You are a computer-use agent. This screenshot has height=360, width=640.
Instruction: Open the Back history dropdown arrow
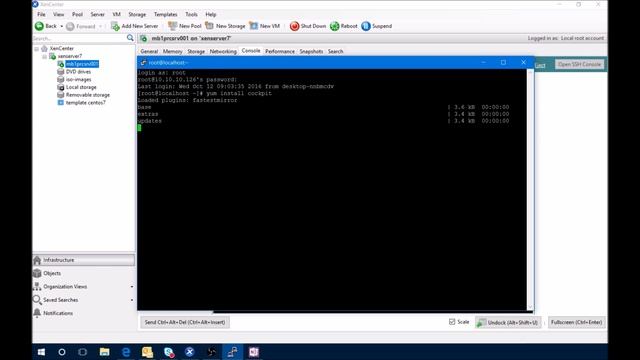[62, 26]
